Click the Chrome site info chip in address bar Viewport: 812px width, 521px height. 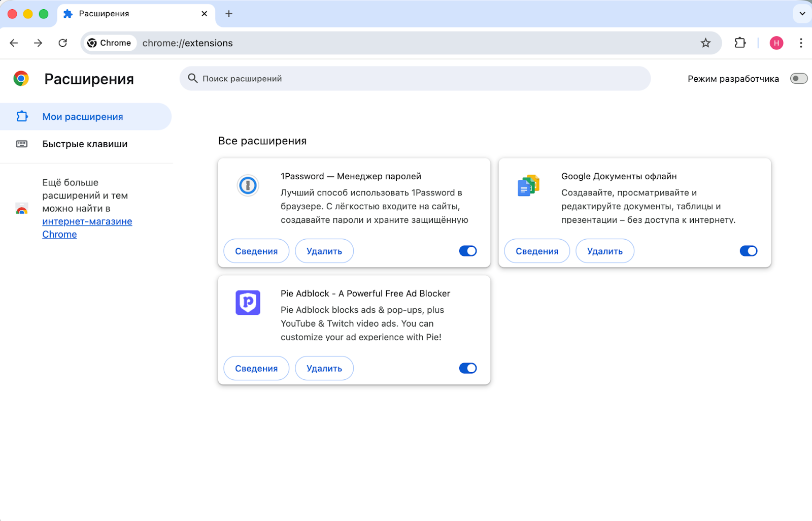(110, 43)
